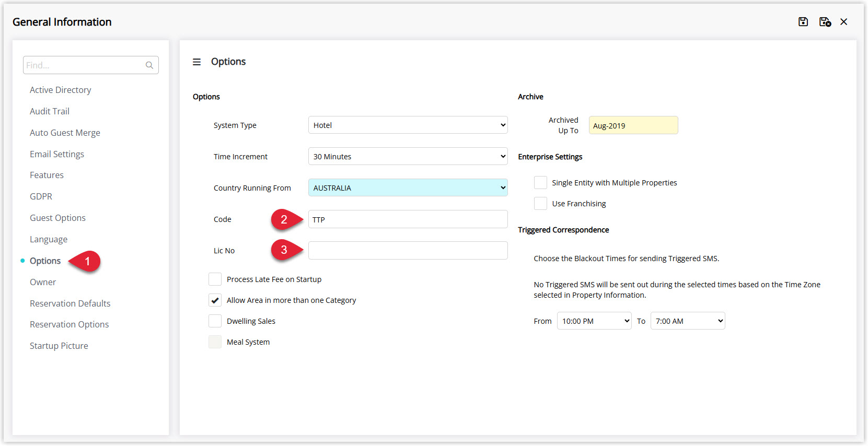Click the Archived Up To field
Image resolution: width=868 pixels, height=446 pixels.
pyautogui.click(x=633, y=125)
